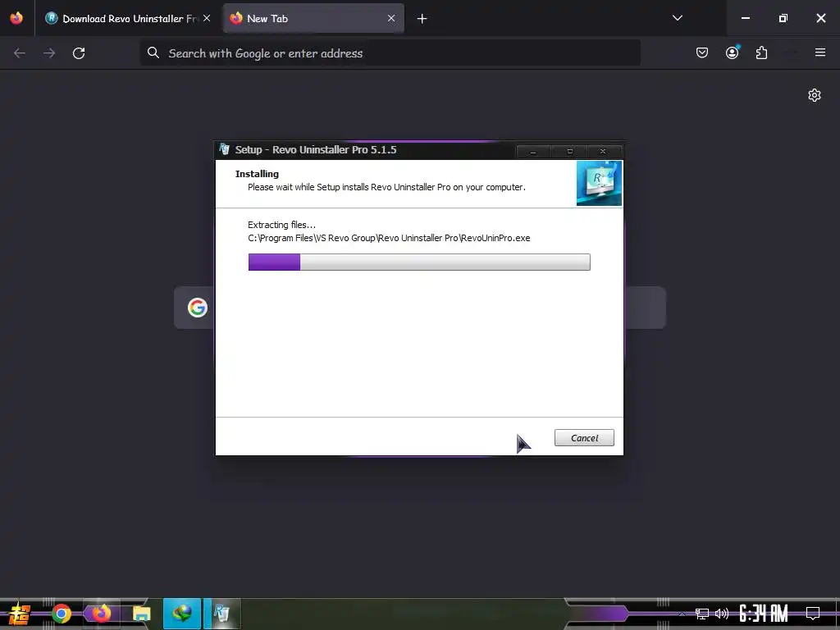Click the RevoUninPro.exe file path text

(389, 238)
